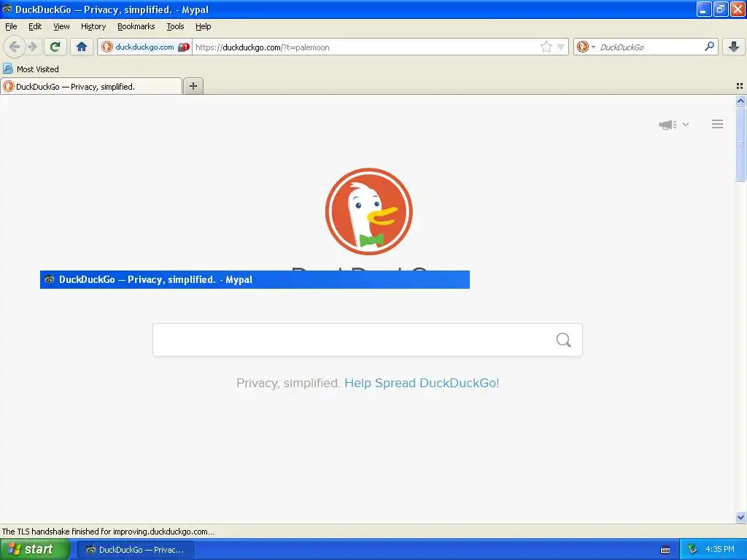Open the URL history dropdown arrow
Screen dimensions: 747x560
click(561, 47)
